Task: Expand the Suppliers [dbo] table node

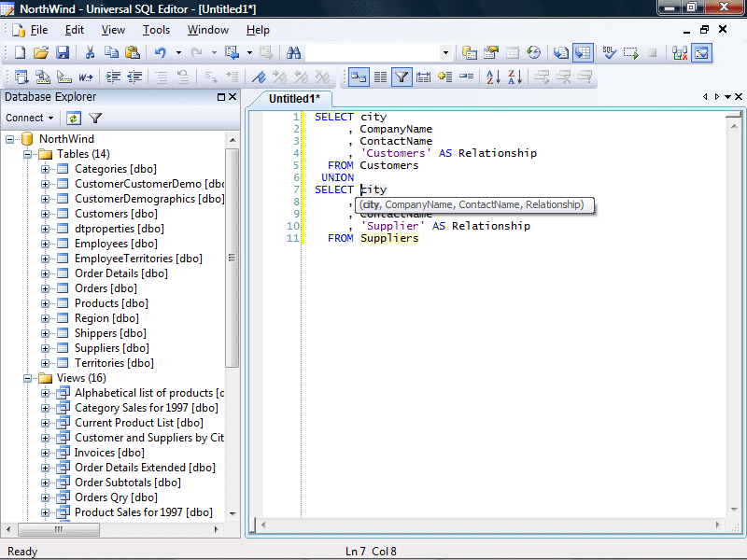Action: pyautogui.click(x=45, y=348)
